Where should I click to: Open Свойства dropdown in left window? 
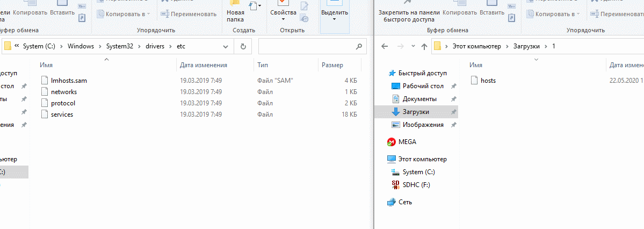(x=283, y=15)
